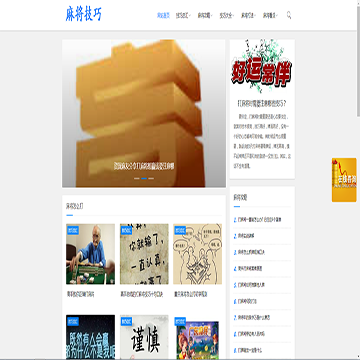The width and height of the screenshot is (360, 360).
Task: Click blue category tag on 谨慎 thumbnail
Action: [x=127, y=321]
